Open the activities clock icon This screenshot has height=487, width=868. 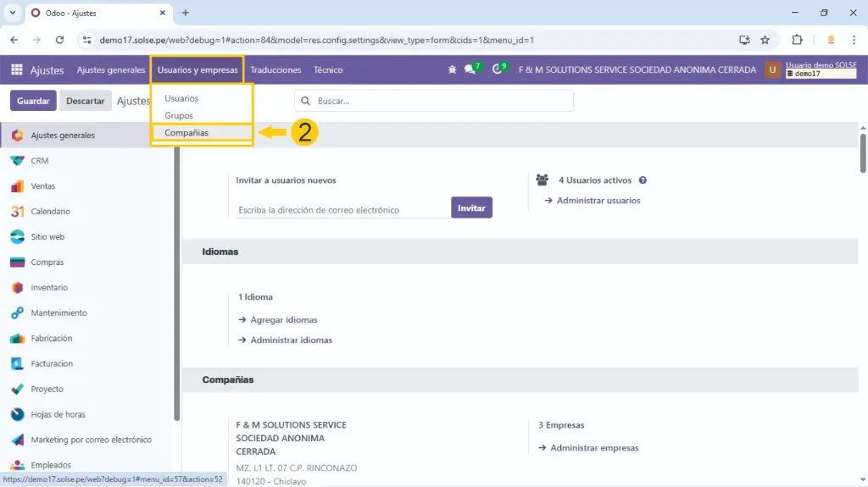point(498,70)
